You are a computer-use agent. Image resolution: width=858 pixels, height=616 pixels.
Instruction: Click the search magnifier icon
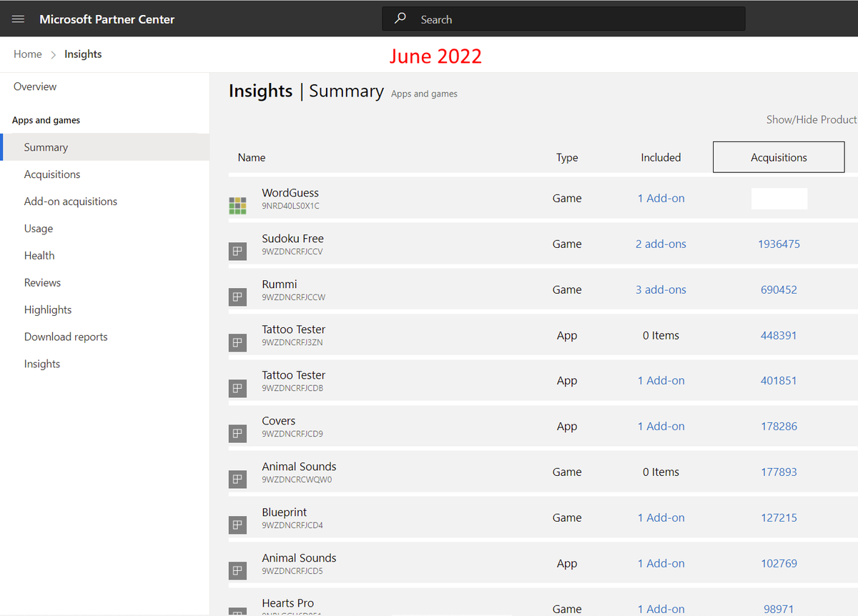(x=401, y=19)
